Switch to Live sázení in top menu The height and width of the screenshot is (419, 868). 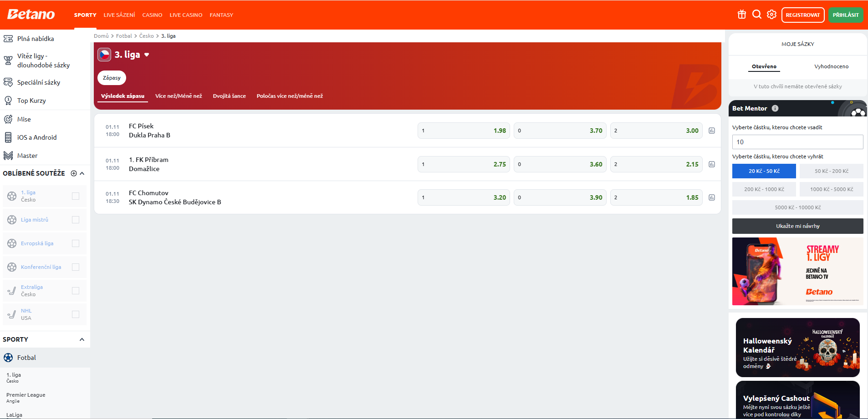click(x=119, y=15)
